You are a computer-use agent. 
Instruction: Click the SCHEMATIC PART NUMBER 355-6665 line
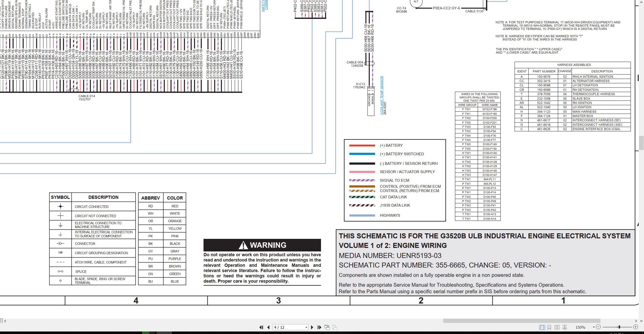445,265
